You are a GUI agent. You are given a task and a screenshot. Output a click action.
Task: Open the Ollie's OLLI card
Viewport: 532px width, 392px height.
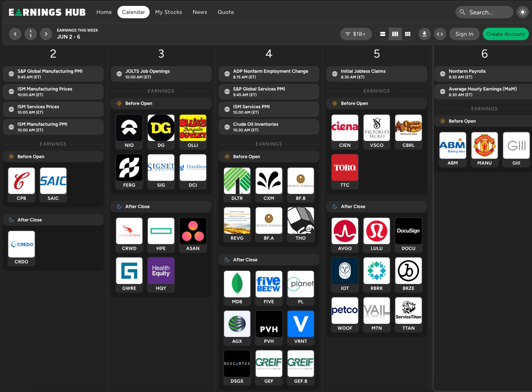tap(193, 132)
